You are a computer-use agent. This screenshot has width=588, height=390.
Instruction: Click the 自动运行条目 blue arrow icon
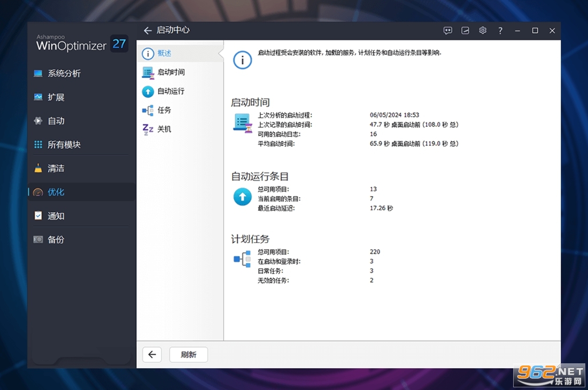pos(242,197)
